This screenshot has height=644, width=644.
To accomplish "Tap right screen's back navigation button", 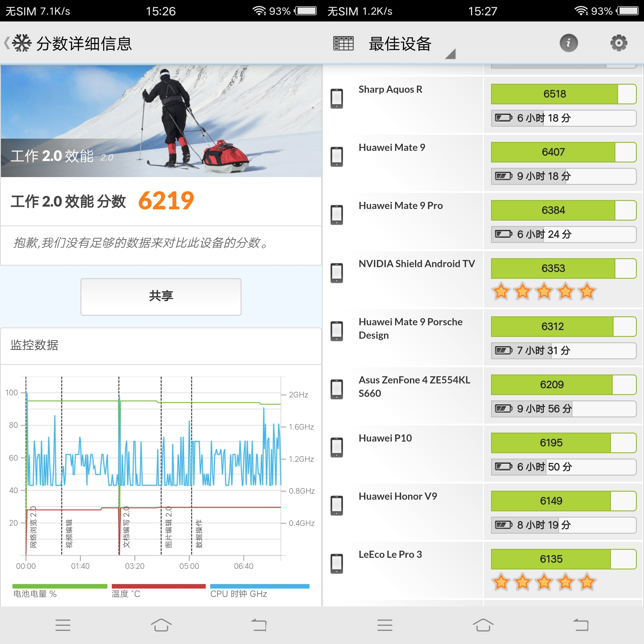I will [581, 625].
